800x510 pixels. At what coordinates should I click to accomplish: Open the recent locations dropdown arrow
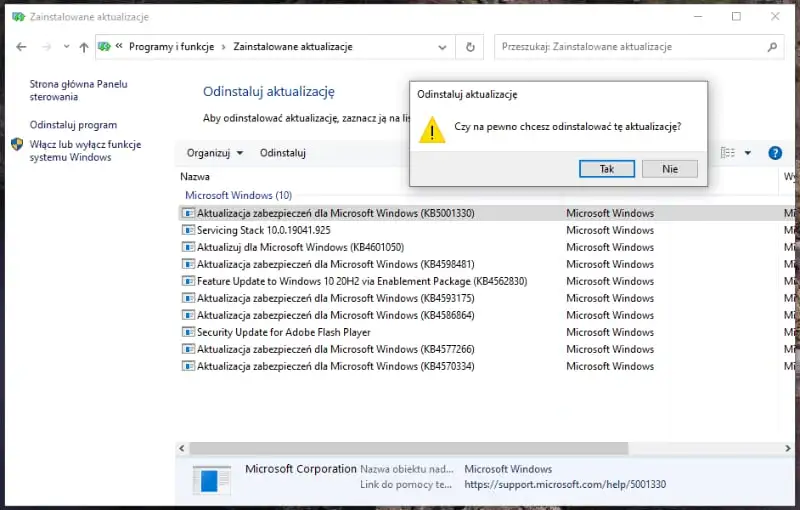66,47
